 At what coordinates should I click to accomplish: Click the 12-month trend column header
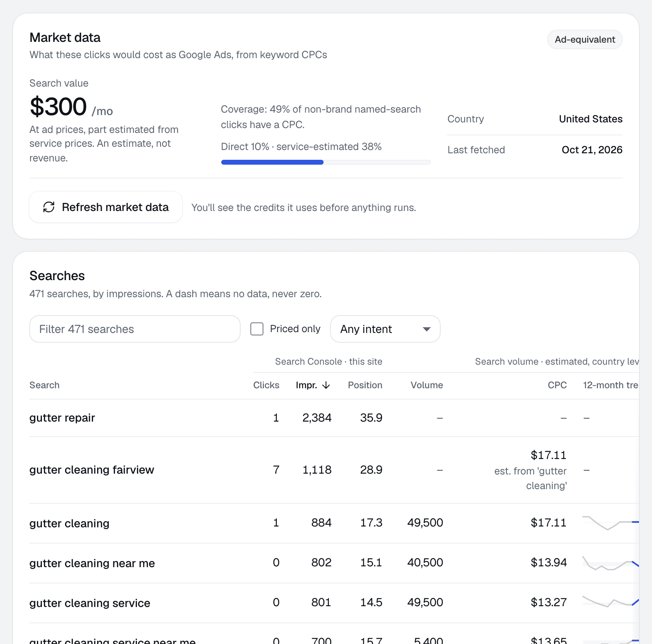pyautogui.click(x=611, y=385)
